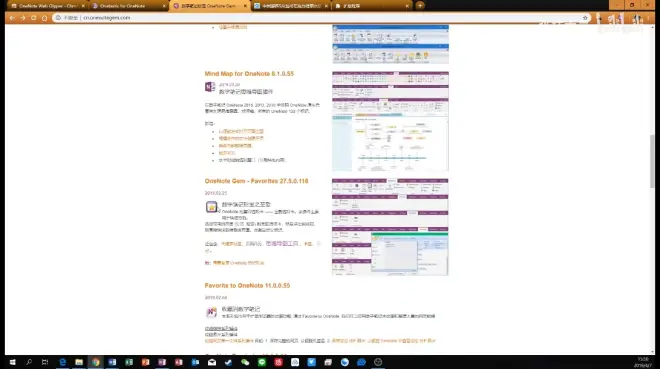The width and height of the screenshot is (660, 369).
Task: Launch Excel from the taskbar
Action: coord(129,362)
